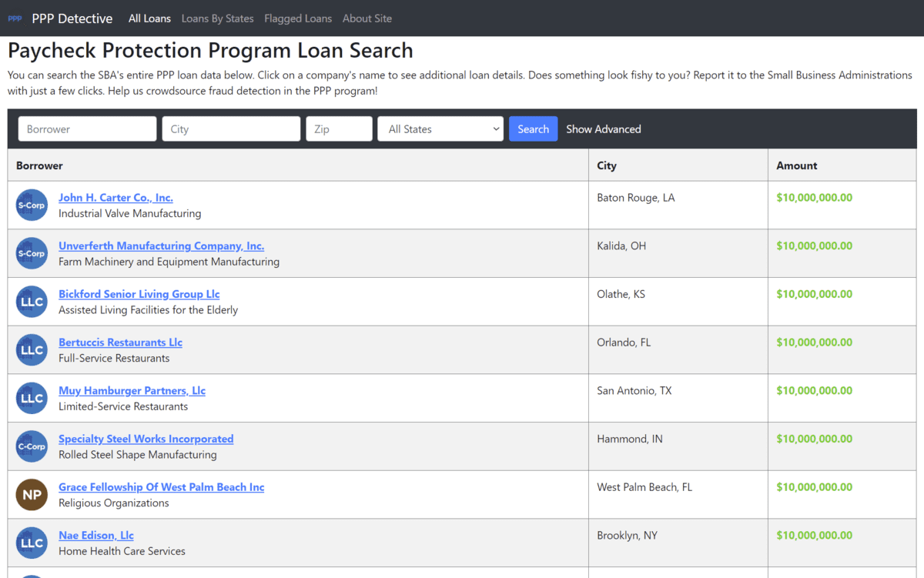The image size is (924, 578).
Task: Open Bickford Senior Living Group Llc details
Action: [139, 294]
